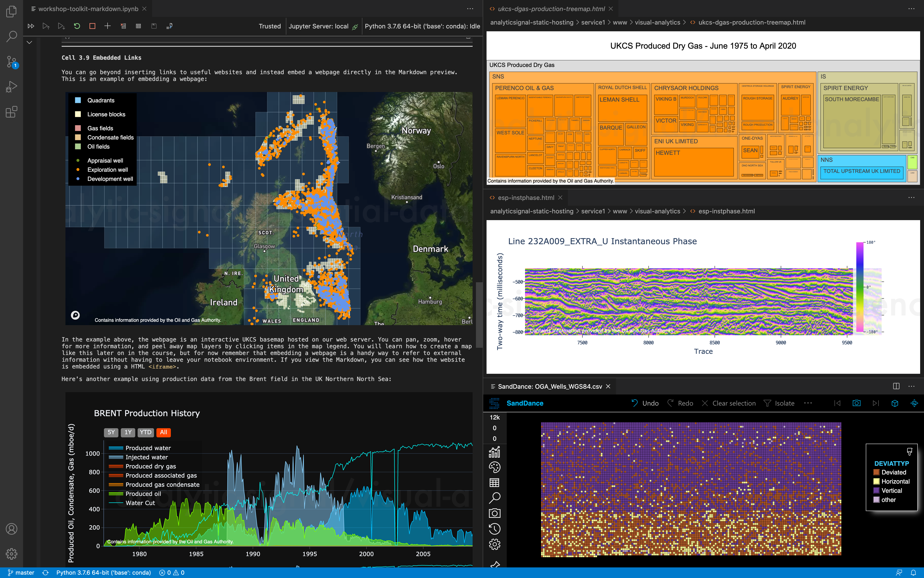This screenshot has width=924, height=578.
Task: Export the notebook using the export icon
Action: 170,26
